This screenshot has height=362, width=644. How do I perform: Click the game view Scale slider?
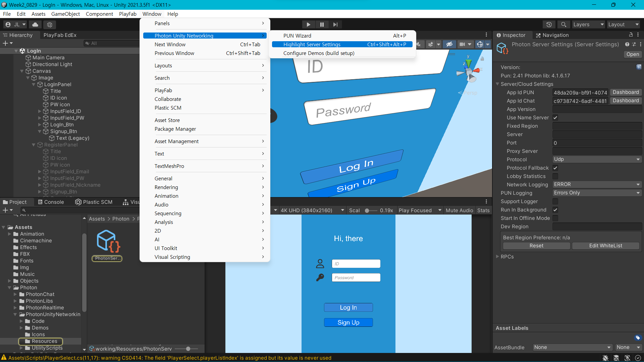(x=371, y=211)
